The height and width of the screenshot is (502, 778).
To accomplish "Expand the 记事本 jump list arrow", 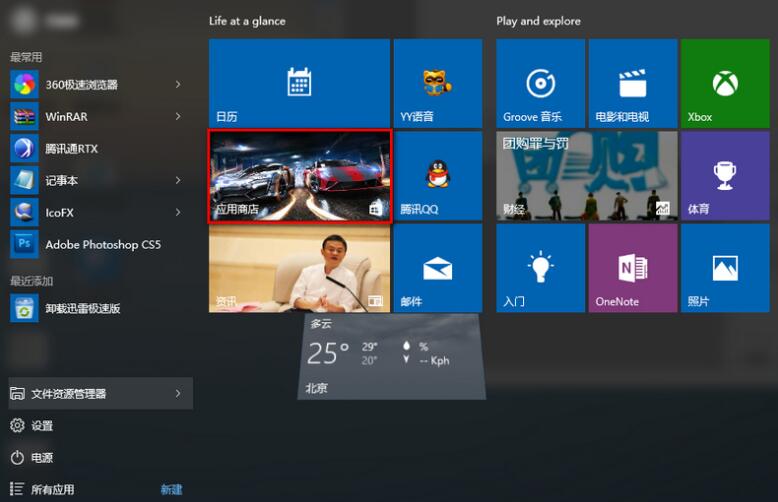I will (178, 181).
